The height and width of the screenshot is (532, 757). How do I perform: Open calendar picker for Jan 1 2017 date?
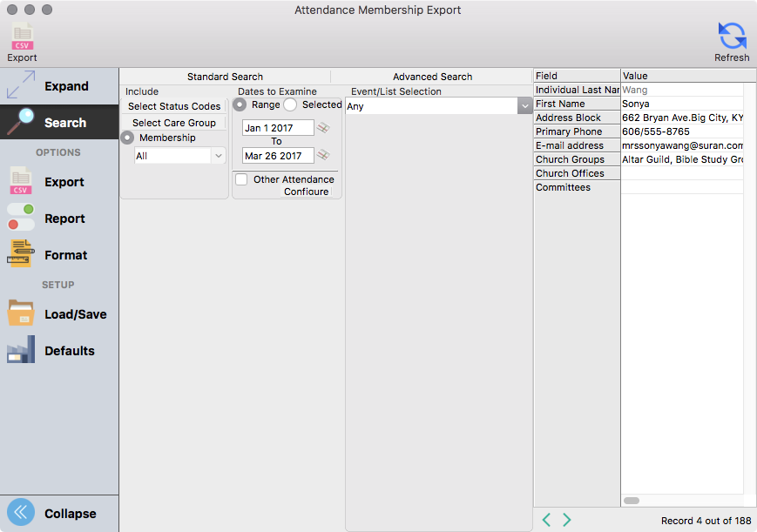(323, 128)
